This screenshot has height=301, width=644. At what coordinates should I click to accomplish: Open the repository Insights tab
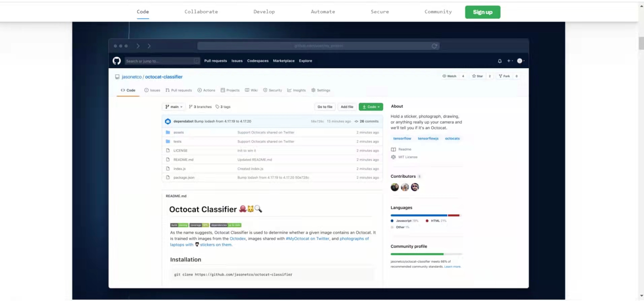click(297, 90)
